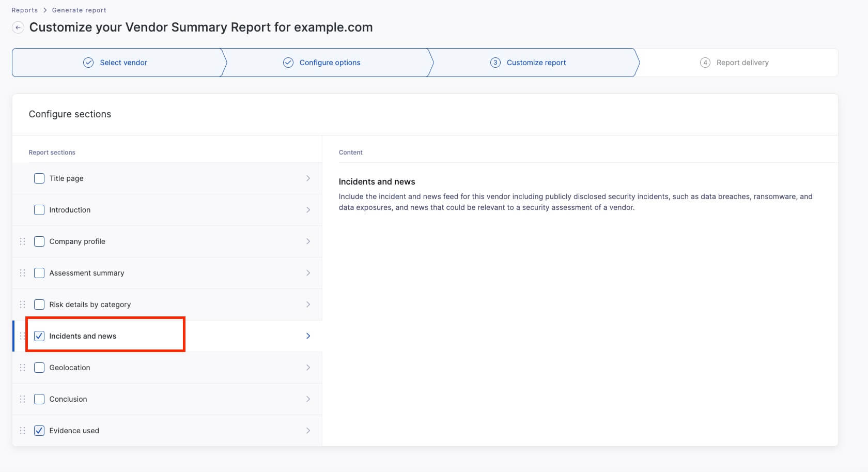
Task: Expand Risk details by category chevron
Action: click(x=308, y=304)
